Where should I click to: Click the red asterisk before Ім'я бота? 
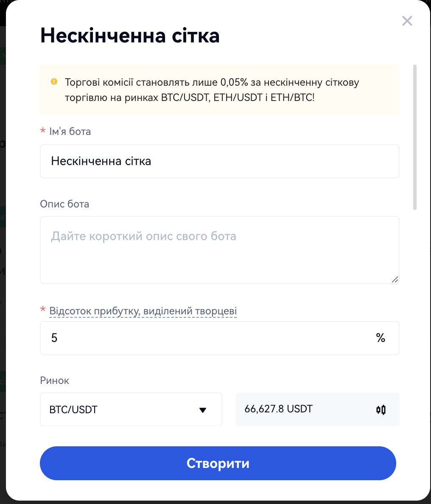(43, 132)
